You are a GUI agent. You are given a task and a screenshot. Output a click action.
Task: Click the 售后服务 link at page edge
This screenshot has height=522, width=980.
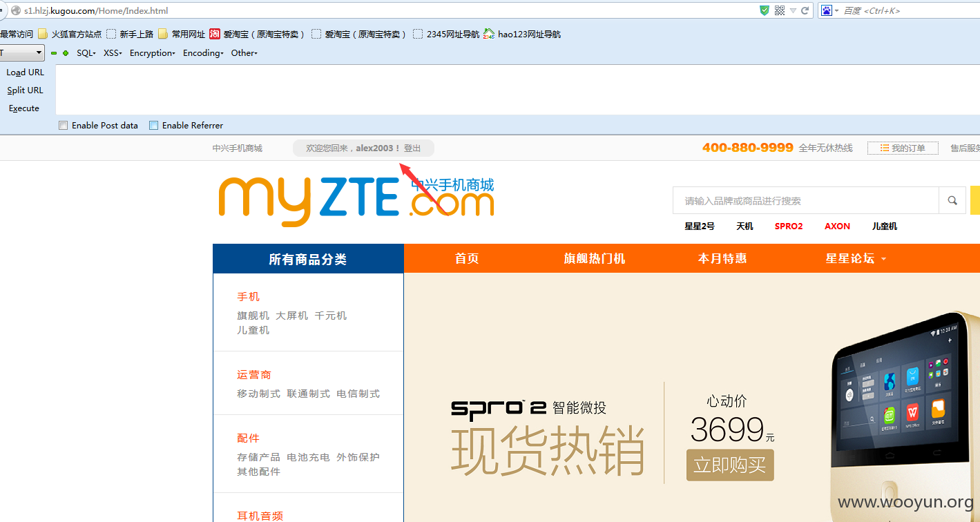click(x=965, y=148)
